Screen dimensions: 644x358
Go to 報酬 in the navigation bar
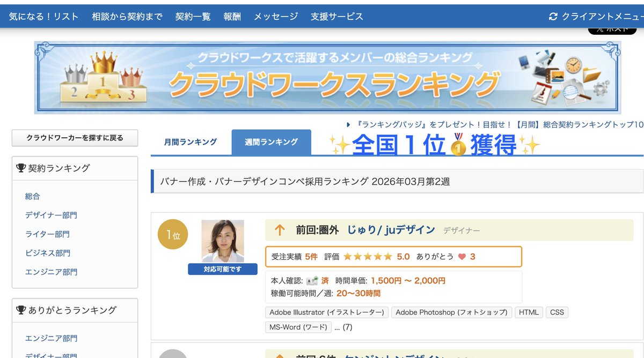pos(232,17)
